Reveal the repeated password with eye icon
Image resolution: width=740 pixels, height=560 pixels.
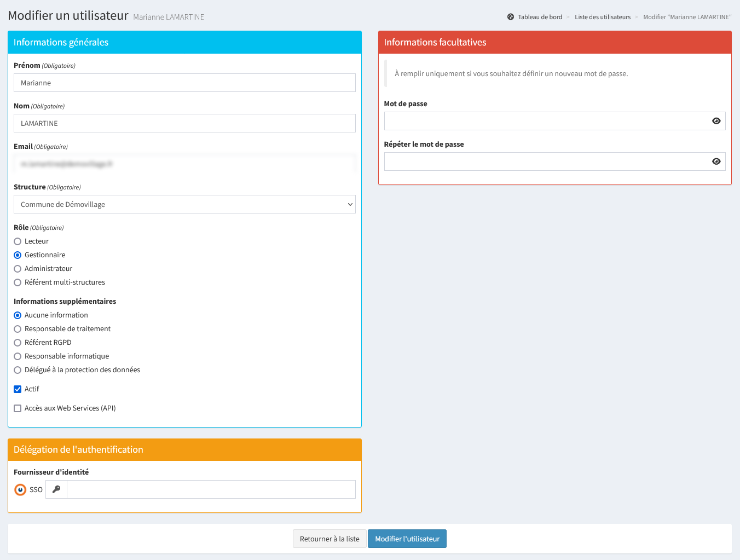(716, 161)
